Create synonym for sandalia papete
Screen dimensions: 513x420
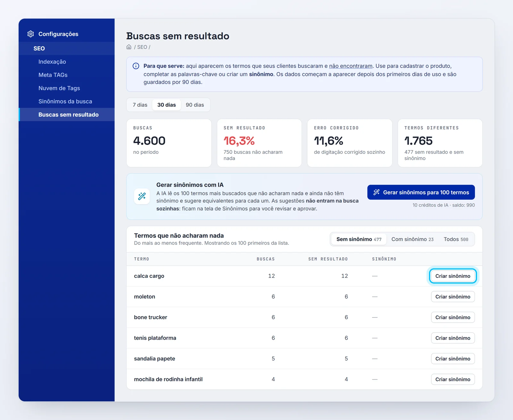pos(453,359)
